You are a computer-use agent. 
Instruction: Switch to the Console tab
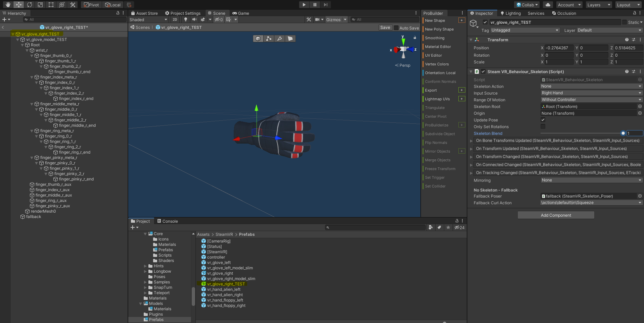(170, 221)
